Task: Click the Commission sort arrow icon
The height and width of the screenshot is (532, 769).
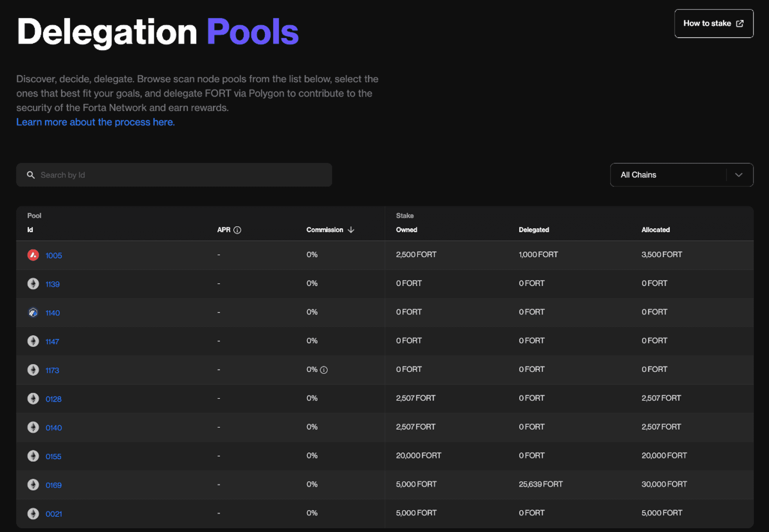Action: pyautogui.click(x=351, y=230)
